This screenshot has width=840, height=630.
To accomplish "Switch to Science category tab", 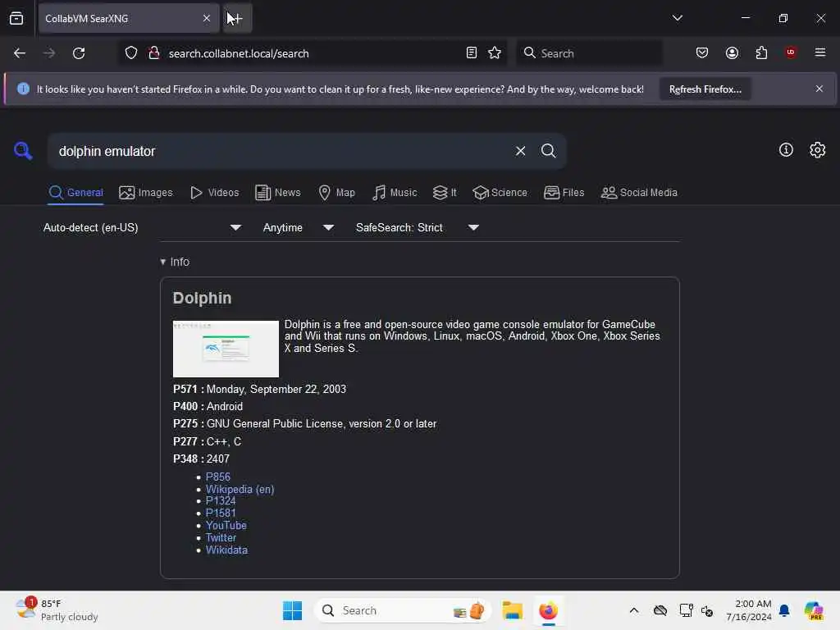I will [x=500, y=193].
